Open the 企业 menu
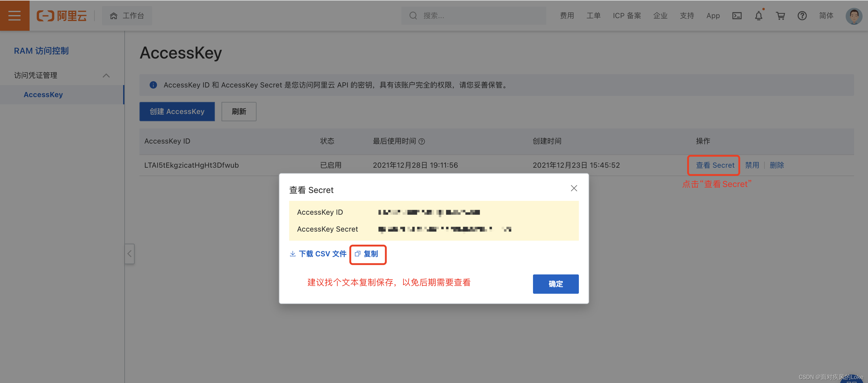The width and height of the screenshot is (868, 383). (x=660, y=15)
